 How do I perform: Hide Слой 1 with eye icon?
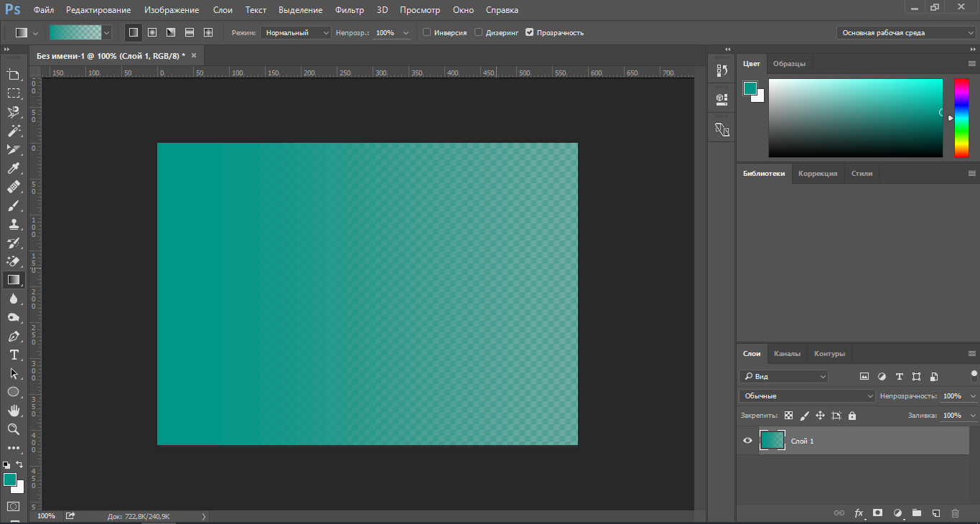point(747,441)
